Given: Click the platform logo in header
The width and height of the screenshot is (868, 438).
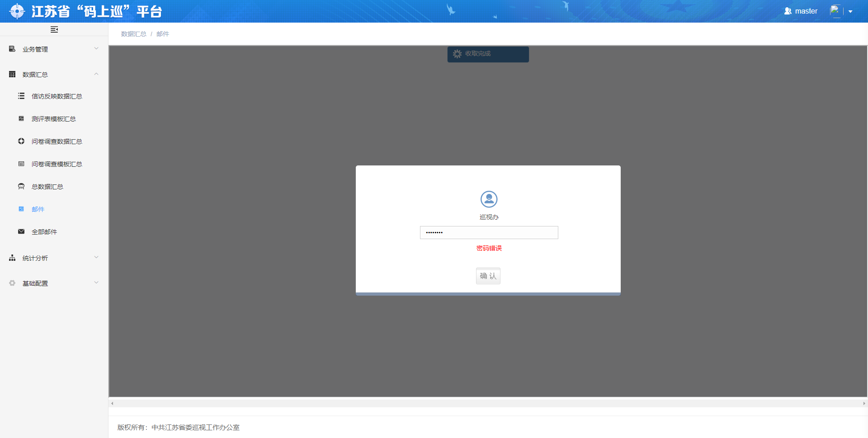Looking at the screenshot, I should pyautogui.click(x=17, y=11).
